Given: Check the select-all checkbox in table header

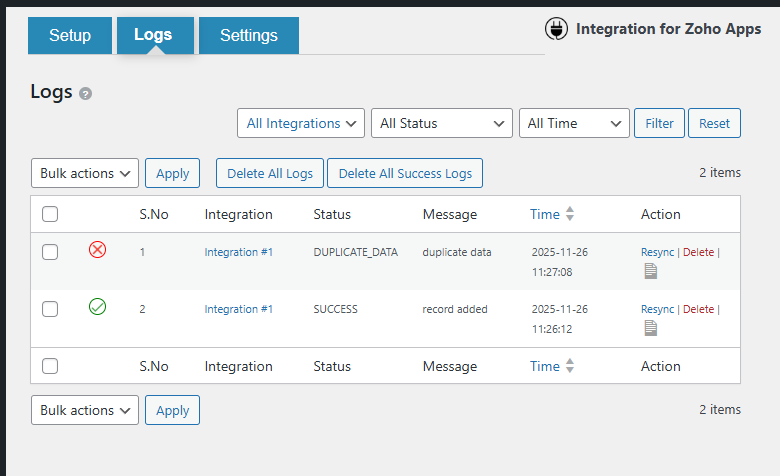Looking at the screenshot, I should pyautogui.click(x=50, y=214).
